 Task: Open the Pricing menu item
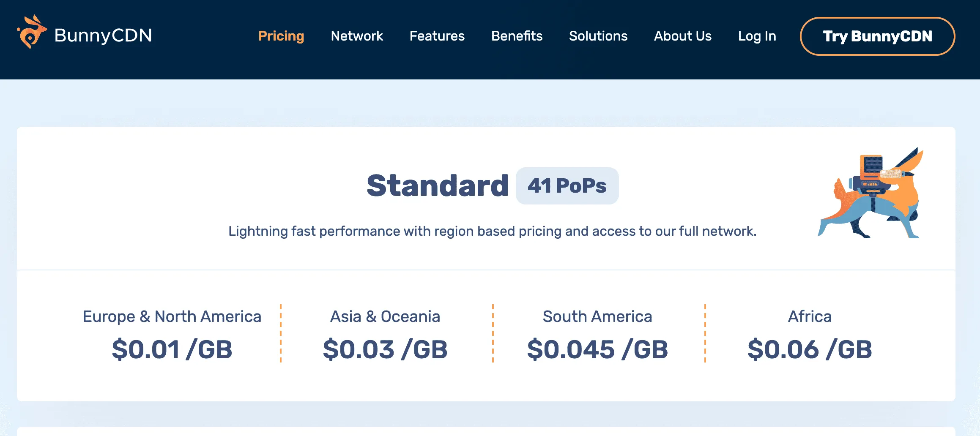point(281,36)
